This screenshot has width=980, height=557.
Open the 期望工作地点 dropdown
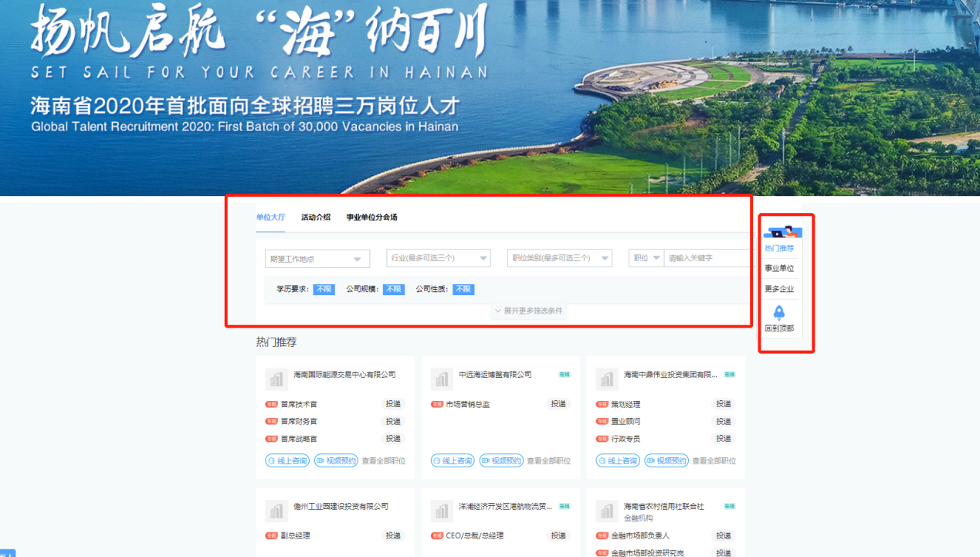(x=317, y=259)
